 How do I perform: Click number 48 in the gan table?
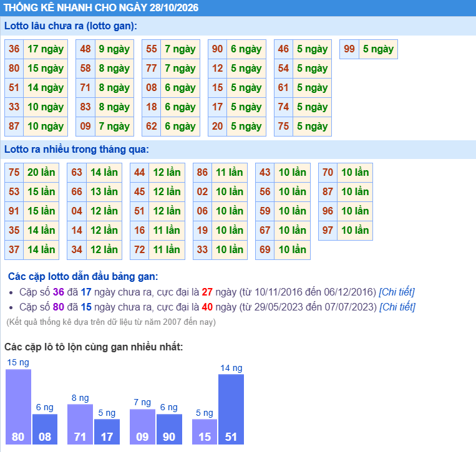click(x=85, y=49)
